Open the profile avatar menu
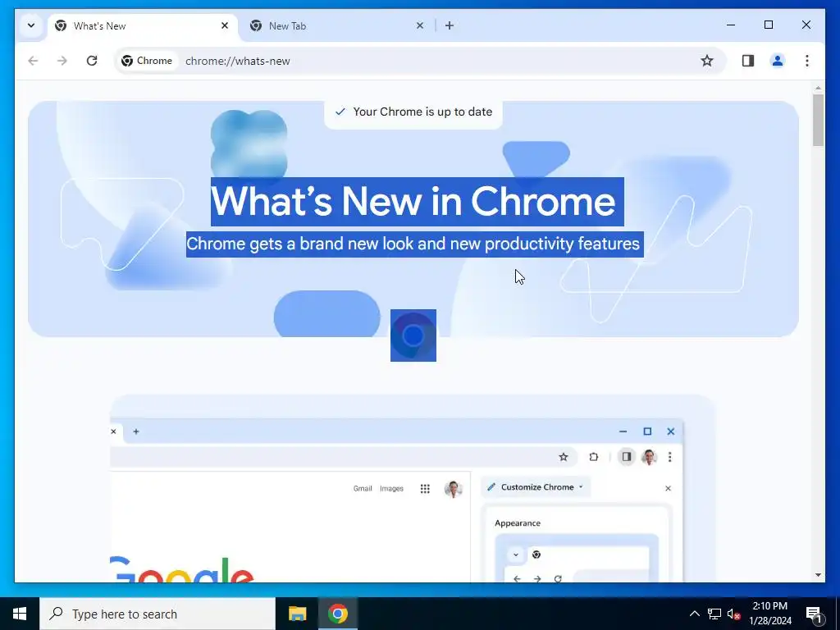 778,61
